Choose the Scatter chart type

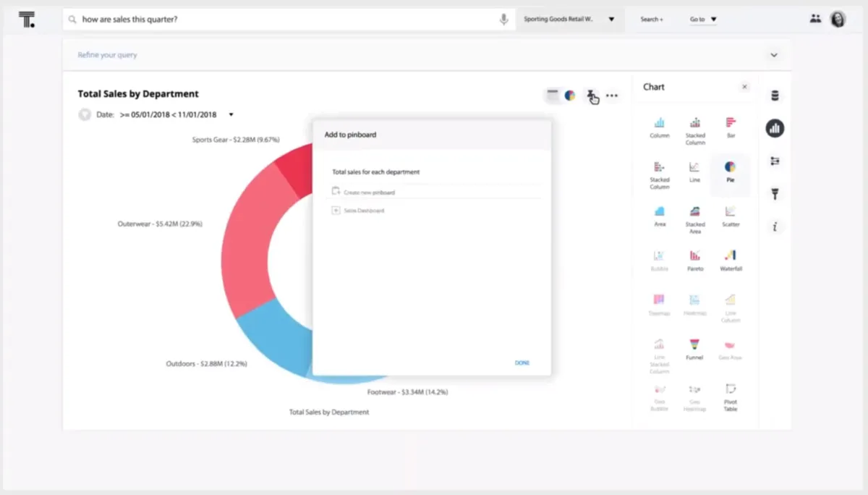click(731, 216)
